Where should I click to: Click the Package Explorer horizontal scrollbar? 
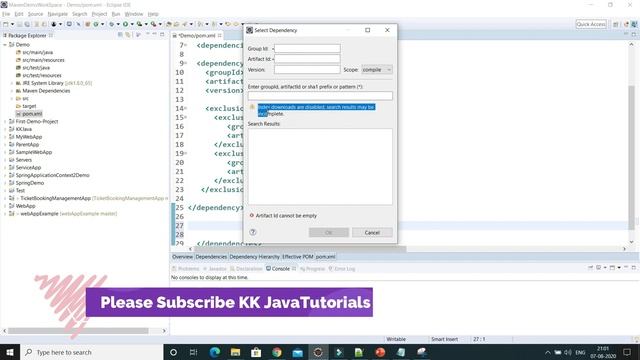[x=78, y=331]
